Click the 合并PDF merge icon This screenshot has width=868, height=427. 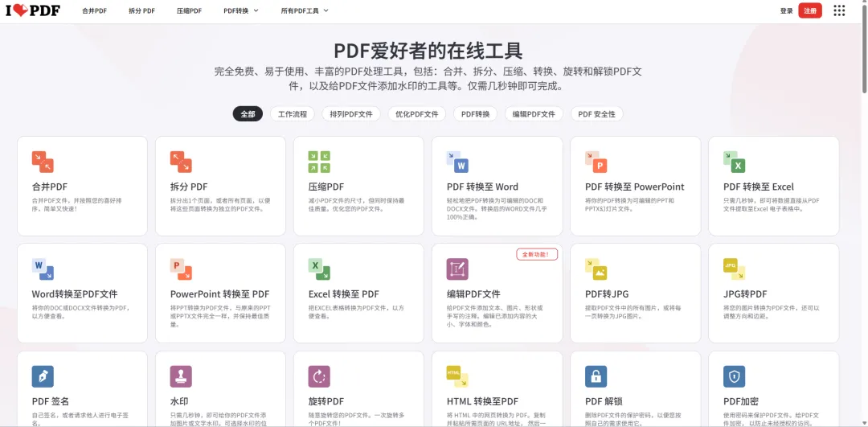pos(43,162)
